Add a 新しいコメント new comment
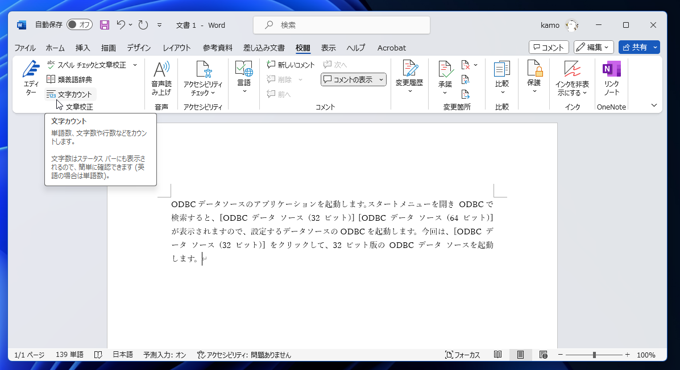Screen dimensions: 680x370 point(291,65)
